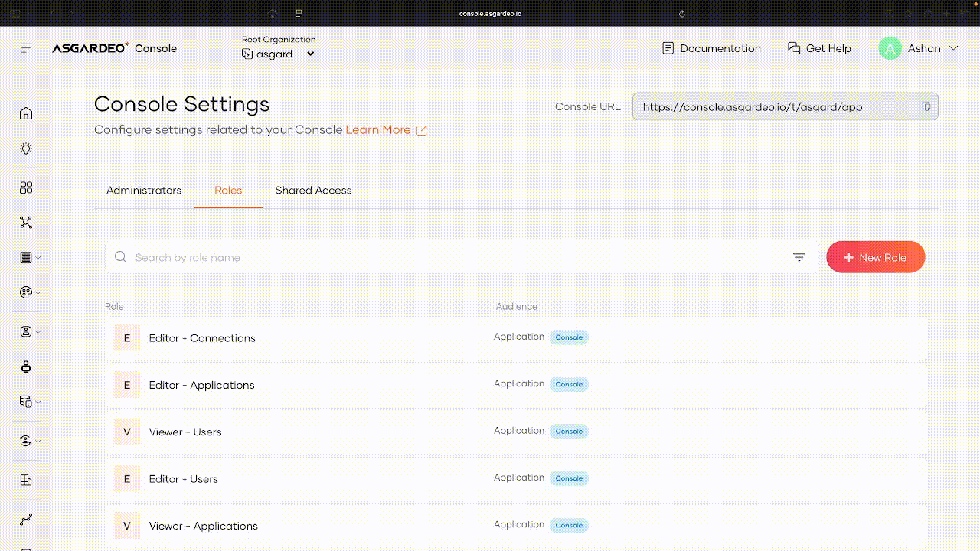Viewport: 980px width, 551px height.
Task: Click the Getting Started lightbulb icon
Action: click(26, 148)
